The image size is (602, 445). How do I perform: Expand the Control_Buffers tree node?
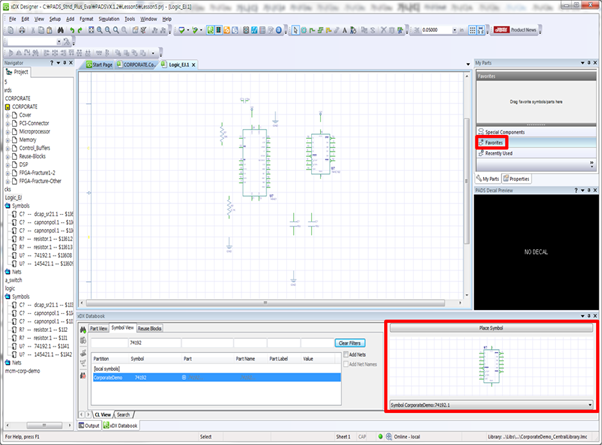pyautogui.click(x=8, y=148)
